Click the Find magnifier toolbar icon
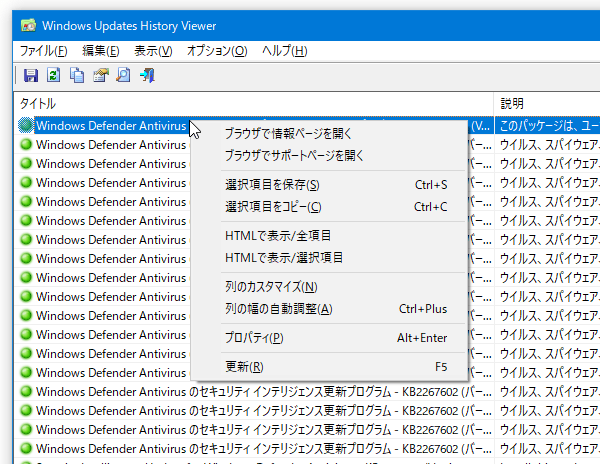600x464 pixels. click(x=124, y=75)
